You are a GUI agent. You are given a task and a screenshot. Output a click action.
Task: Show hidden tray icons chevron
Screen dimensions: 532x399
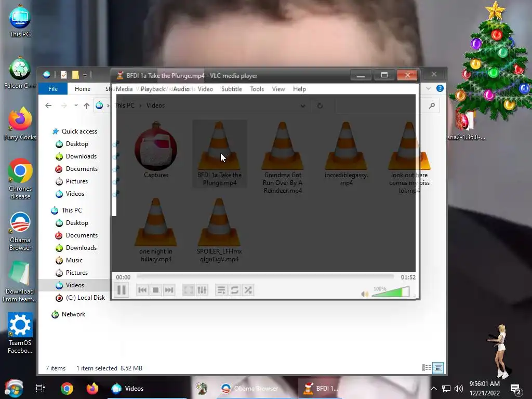pyautogui.click(x=434, y=389)
